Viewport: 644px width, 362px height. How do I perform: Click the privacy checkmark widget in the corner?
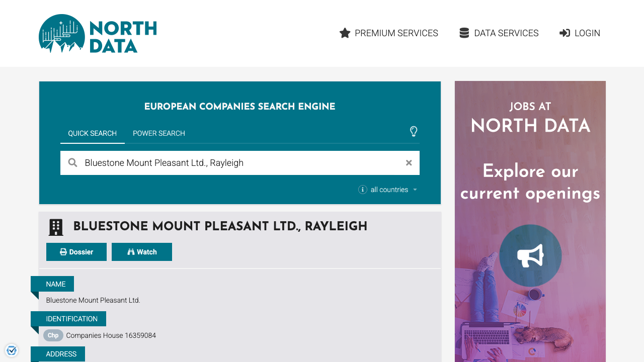click(12, 350)
